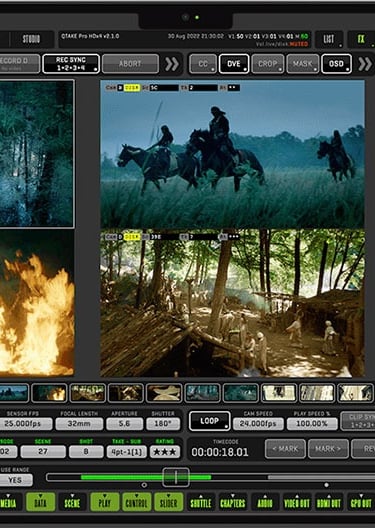This screenshot has height=528, width=375.
Task: Expand the SCENE panel tab
Action: [x=72, y=502]
